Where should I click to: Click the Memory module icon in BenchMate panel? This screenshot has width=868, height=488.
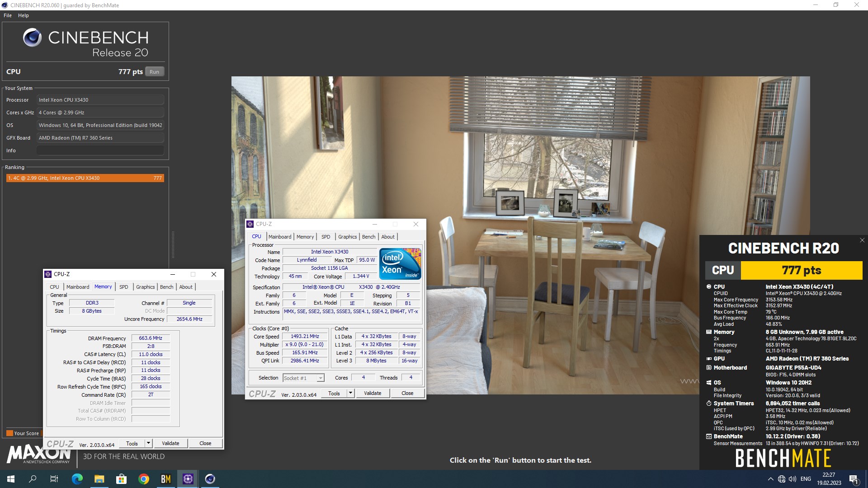pos(708,332)
